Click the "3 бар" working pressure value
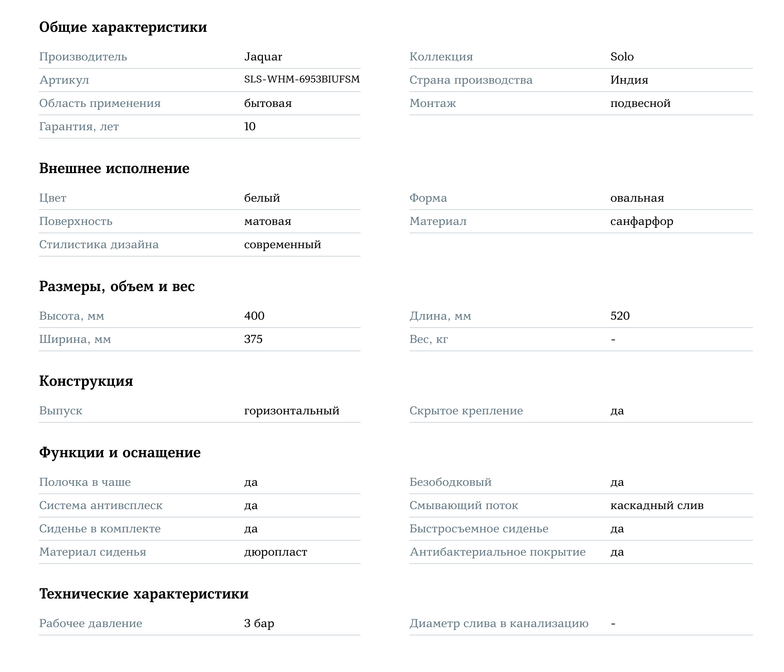The width and height of the screenshot is (784, 672). [259, 623]
